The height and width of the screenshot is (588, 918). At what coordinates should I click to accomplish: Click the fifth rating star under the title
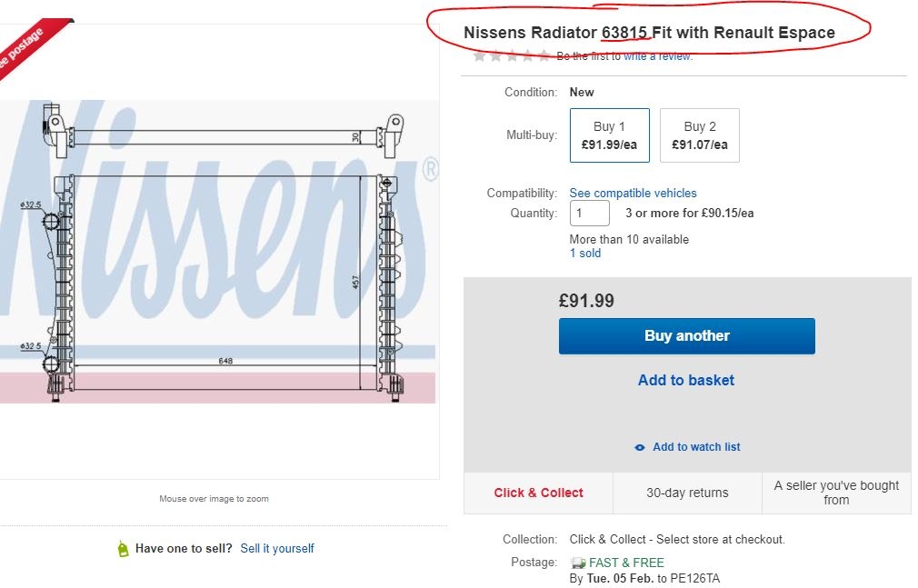[x=544, y=56]
